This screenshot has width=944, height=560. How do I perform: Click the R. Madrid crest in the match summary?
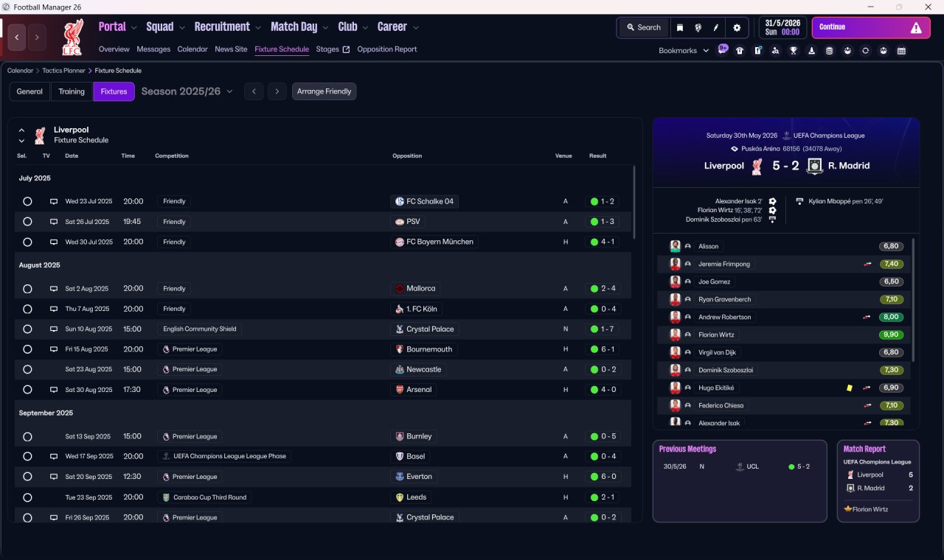coord(814,166)
